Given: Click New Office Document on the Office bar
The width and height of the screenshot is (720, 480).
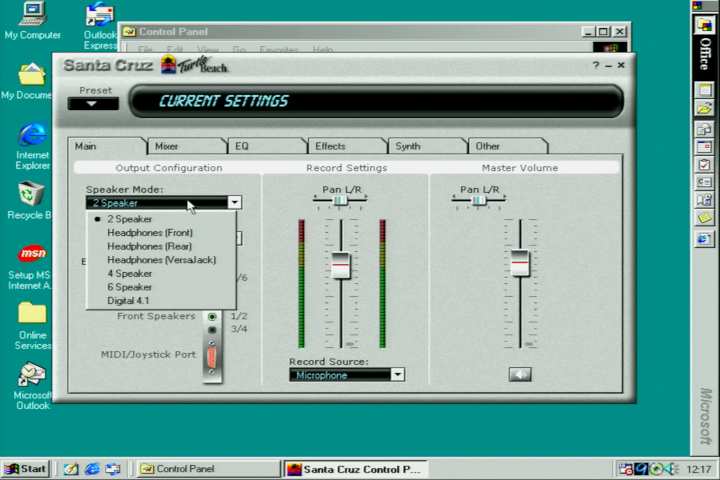Looking at the screenshot, I should tap(705, 90).
